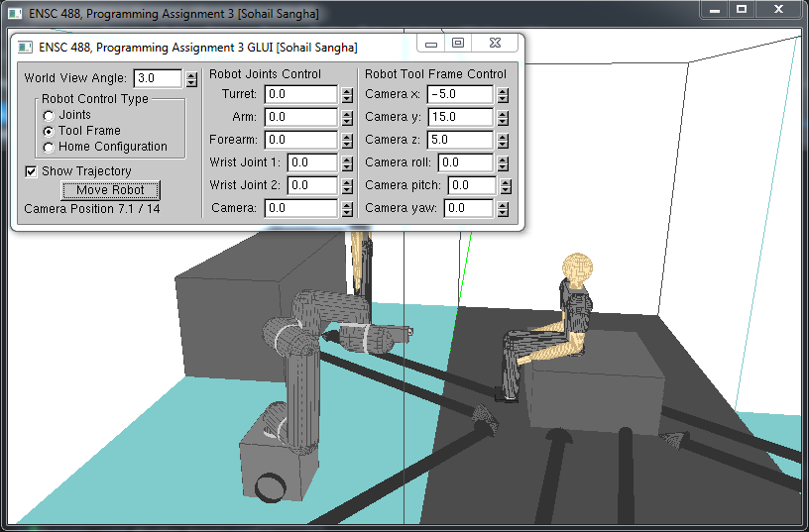Click the Forearm value input field
The image size is (809, 532).
[x=300, y=141]
